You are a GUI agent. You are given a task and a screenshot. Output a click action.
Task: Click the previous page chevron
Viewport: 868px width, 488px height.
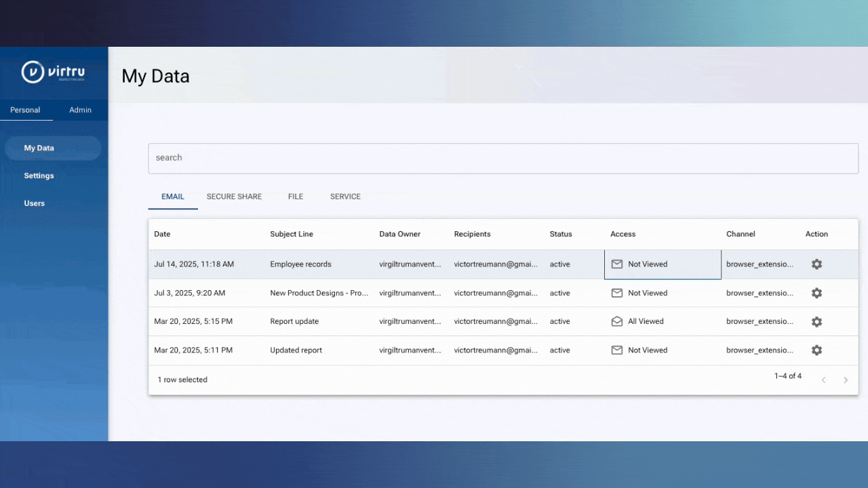click(823, 380)
